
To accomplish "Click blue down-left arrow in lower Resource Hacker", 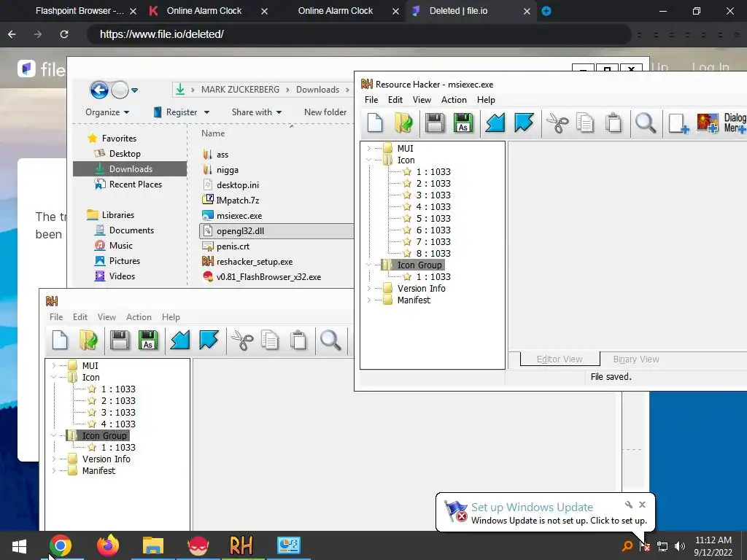I will point(180,341).
